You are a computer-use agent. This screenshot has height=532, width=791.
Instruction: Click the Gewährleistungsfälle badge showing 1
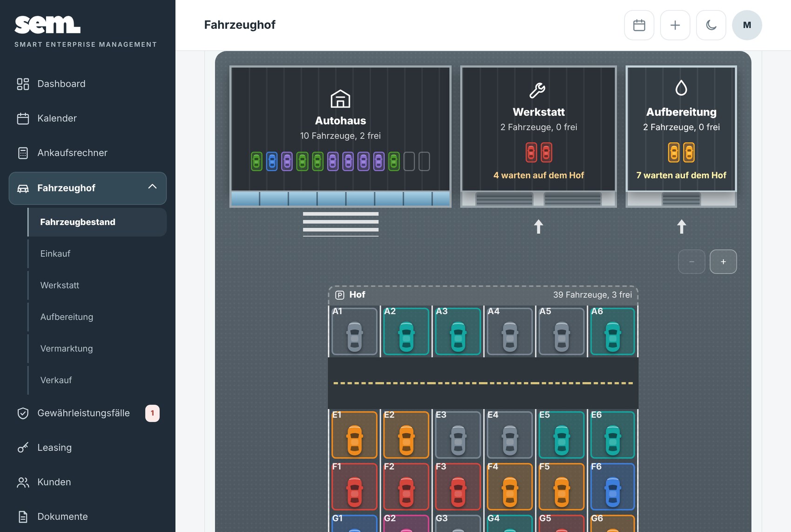pyautogui.click(x=152, y=413)
